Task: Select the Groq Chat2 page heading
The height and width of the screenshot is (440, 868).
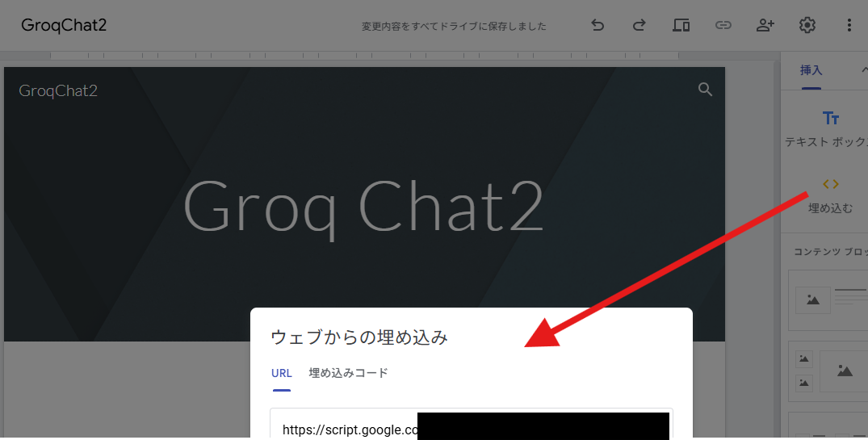Action: coord(363,207)
